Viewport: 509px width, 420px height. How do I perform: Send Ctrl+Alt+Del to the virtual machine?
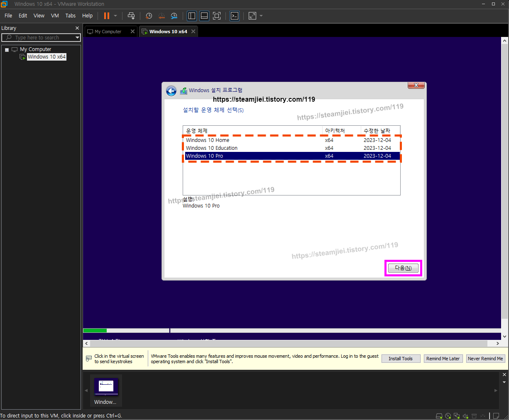coord(131,16)
